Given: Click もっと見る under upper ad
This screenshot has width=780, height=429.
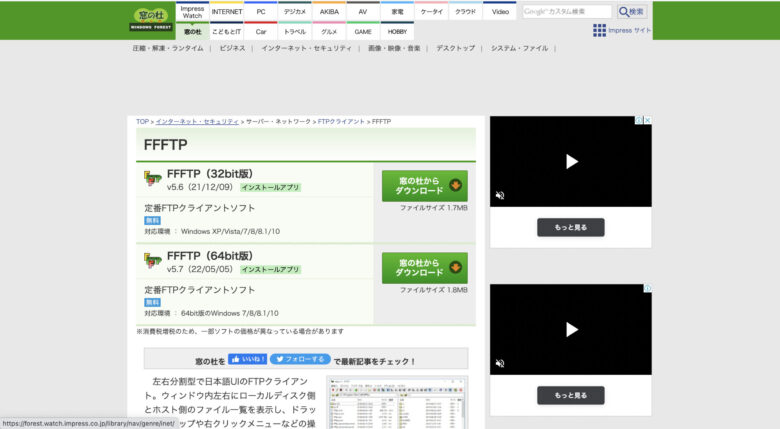Looking at the screenshot, I should (571, 227).
